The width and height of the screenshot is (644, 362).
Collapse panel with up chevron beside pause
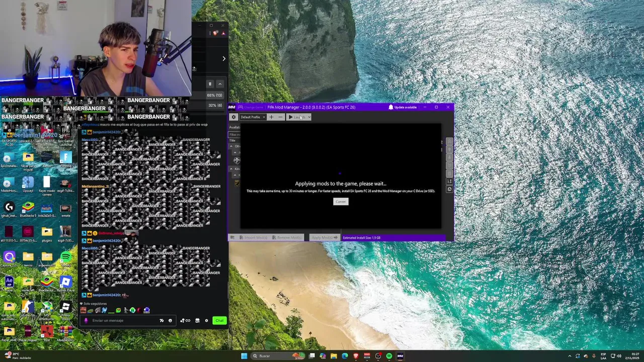tap(219, 84)
